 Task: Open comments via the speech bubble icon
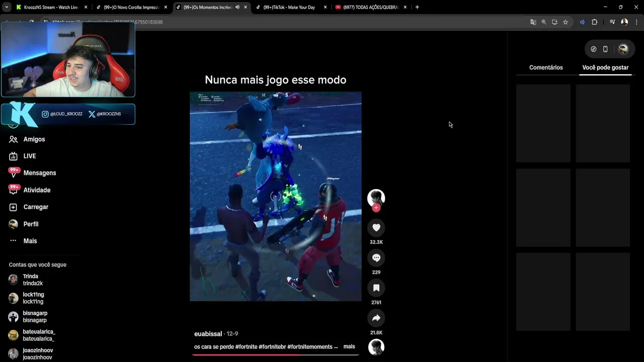[x=376, y=257]
